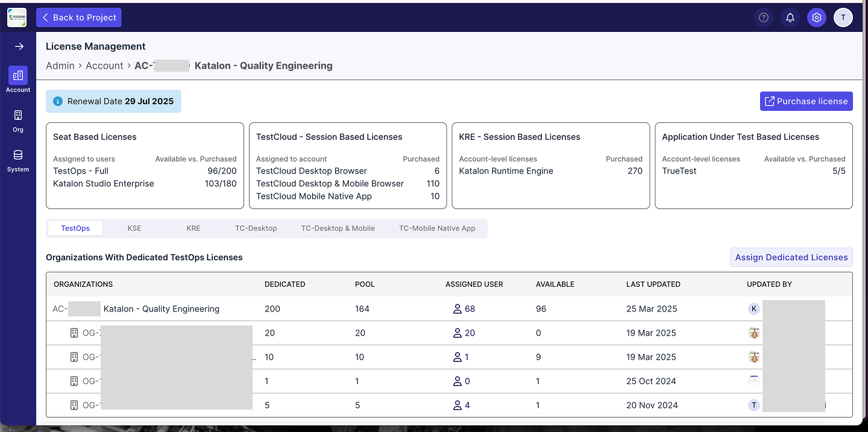This screenshot has width=868, height=432.
Task: Open assigned users count 4
Action: pyautogui.click(x=461, y=405)
